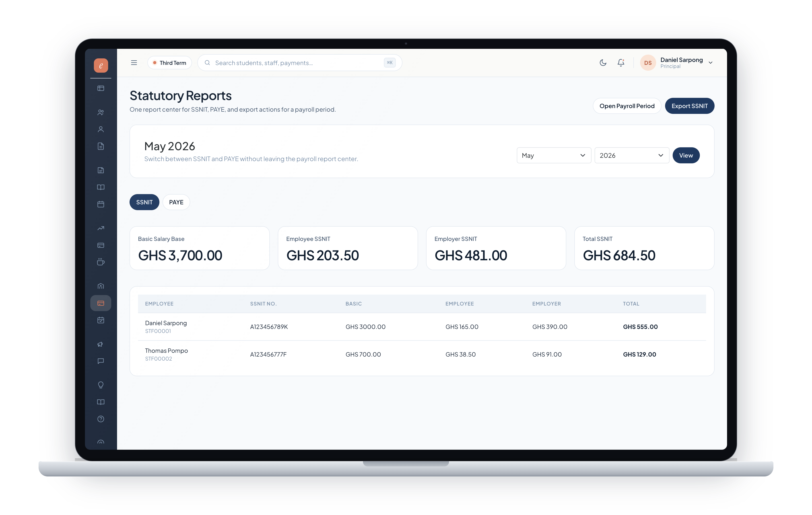The image size is (812, 515).
Task: Click Thomas Pompo in the employee table
Action: pyautogui.click(x=167, y=351)
